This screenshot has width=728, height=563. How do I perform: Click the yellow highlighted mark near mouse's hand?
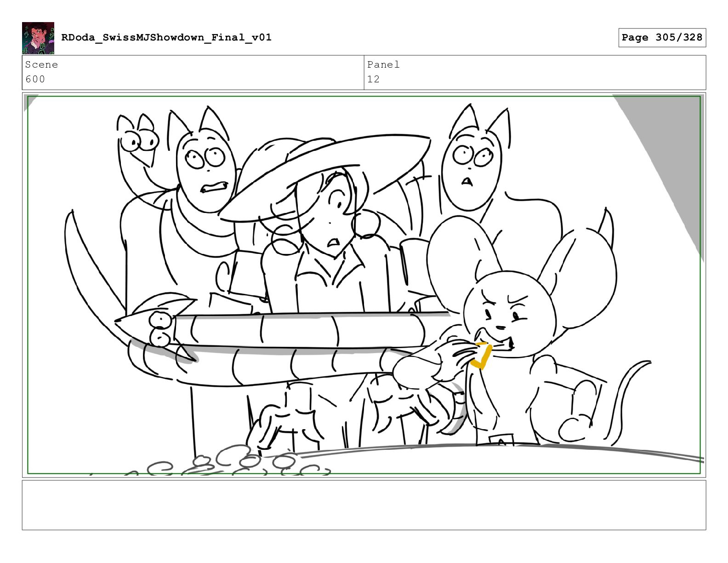[x=481, y=356]
